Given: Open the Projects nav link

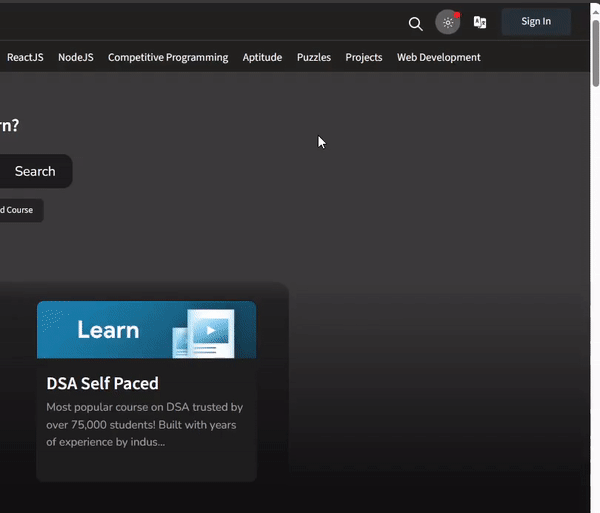Looking at the screenshot, I should click(364, 57).
